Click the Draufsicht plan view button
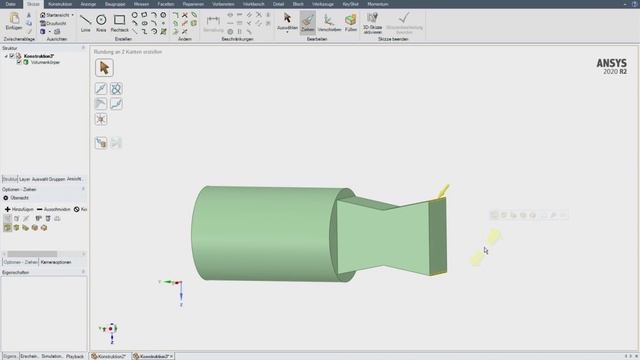The height and width of the screenshot is (360, 640). 53,23
